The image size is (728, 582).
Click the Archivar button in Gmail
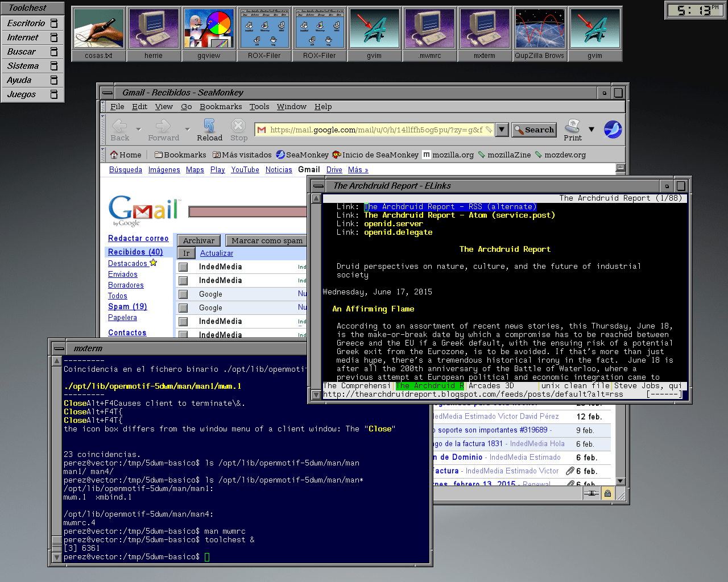point(198,240)
